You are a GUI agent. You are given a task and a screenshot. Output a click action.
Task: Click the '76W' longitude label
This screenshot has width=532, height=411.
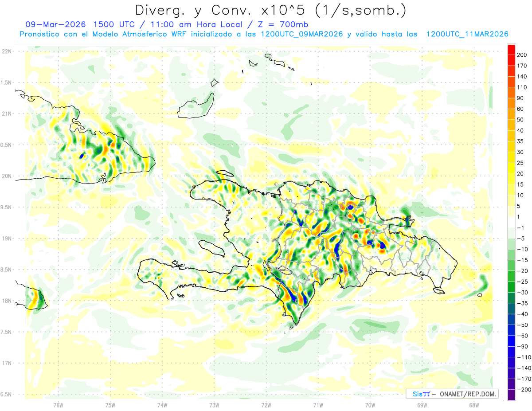click(58, 405)
